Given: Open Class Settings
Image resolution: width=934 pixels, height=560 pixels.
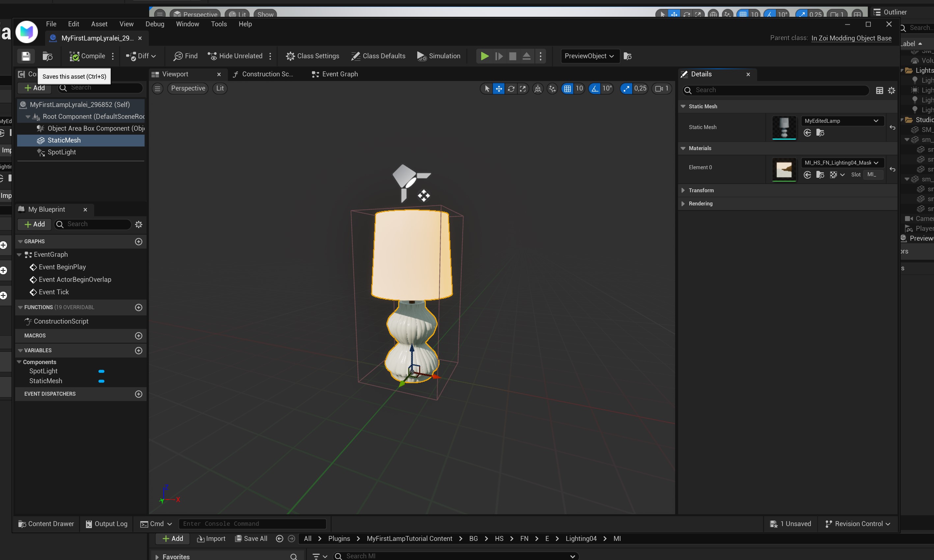Looking at the screenshot, I should point(313,56).
